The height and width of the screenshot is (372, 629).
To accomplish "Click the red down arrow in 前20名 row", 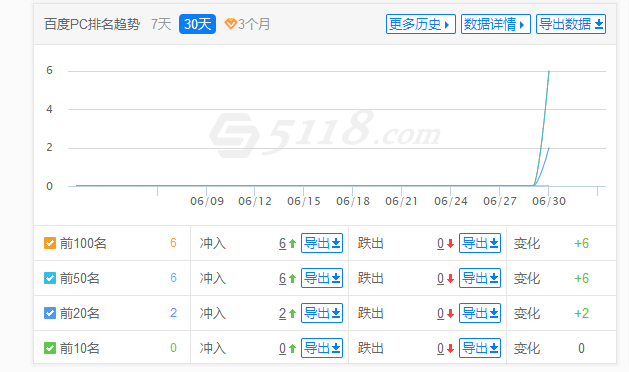I will [x=450, y=313].
